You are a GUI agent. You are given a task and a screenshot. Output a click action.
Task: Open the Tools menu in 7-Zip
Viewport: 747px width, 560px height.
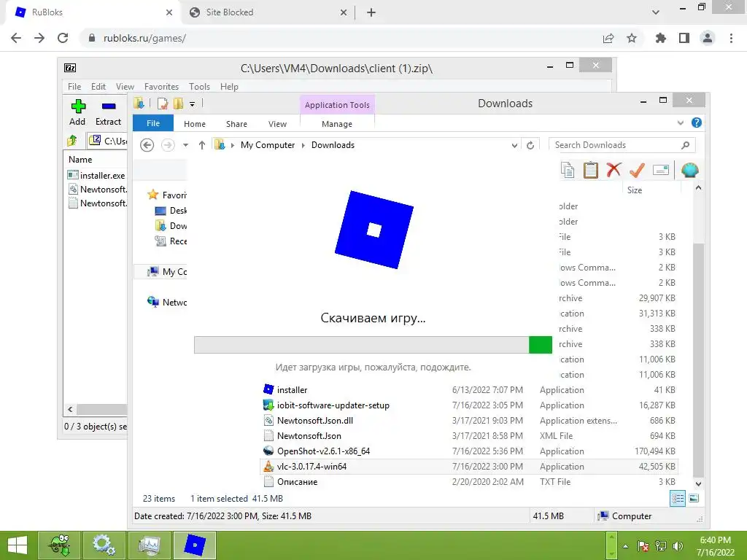coord(199,87)
